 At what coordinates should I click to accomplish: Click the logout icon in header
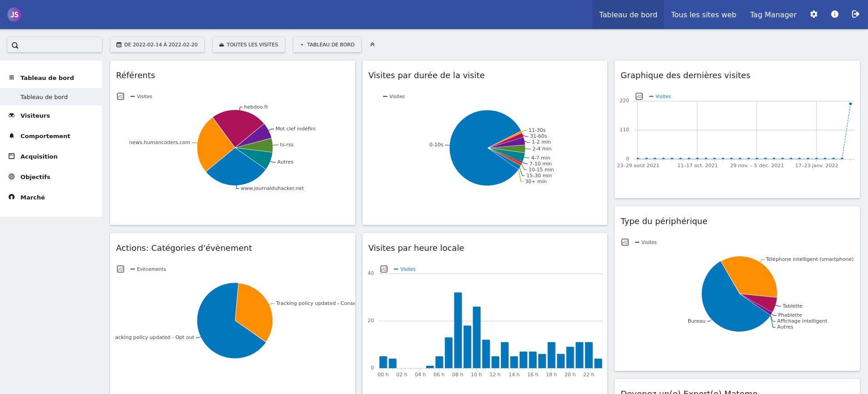[x=855, y=15]
